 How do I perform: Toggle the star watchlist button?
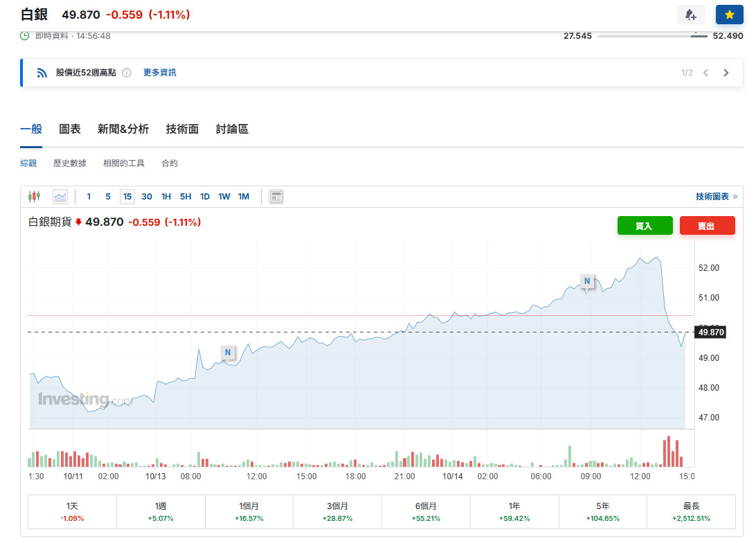click(729, 15)
